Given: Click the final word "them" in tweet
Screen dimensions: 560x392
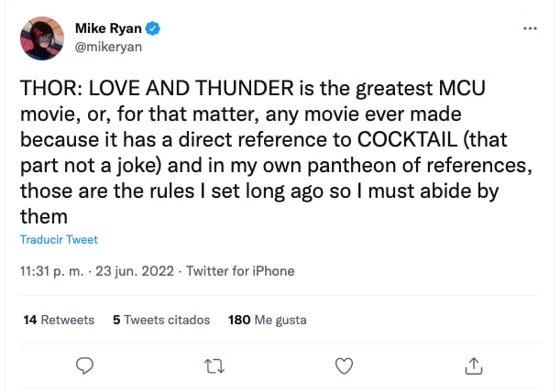Looking at the screenshot, I should 43,216.
